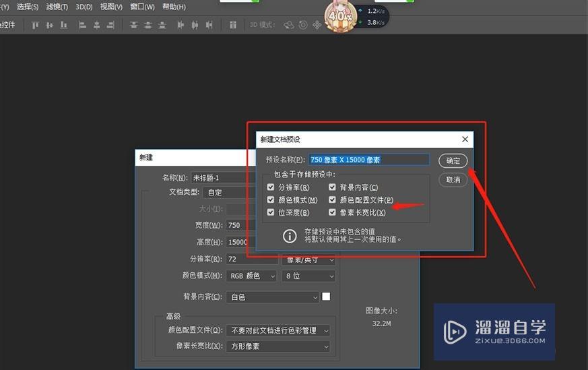The height and width of the screenshot is (370, 588).
Task: Click the 分辨率 field showing 72
Action: pyautogui.click(x=252, y=259)
